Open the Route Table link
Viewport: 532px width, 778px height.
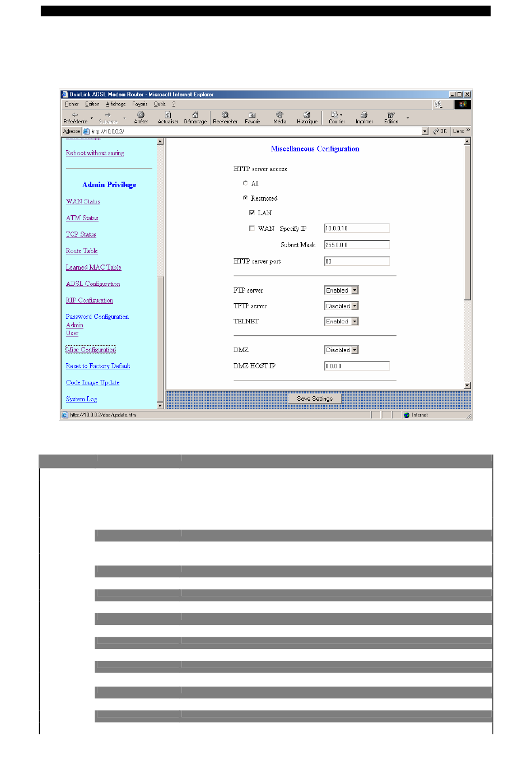pyautogui.click(x=82, y=251)
